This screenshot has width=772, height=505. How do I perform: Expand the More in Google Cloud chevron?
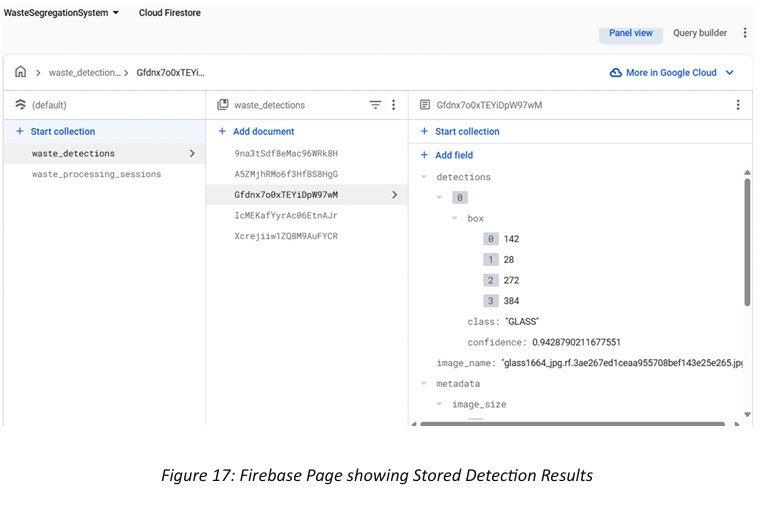coord(730,73)
